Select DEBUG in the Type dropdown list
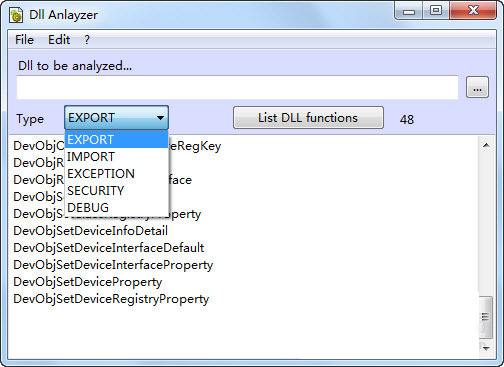This screenshot has width=504, height=367. tap(116, 208)
